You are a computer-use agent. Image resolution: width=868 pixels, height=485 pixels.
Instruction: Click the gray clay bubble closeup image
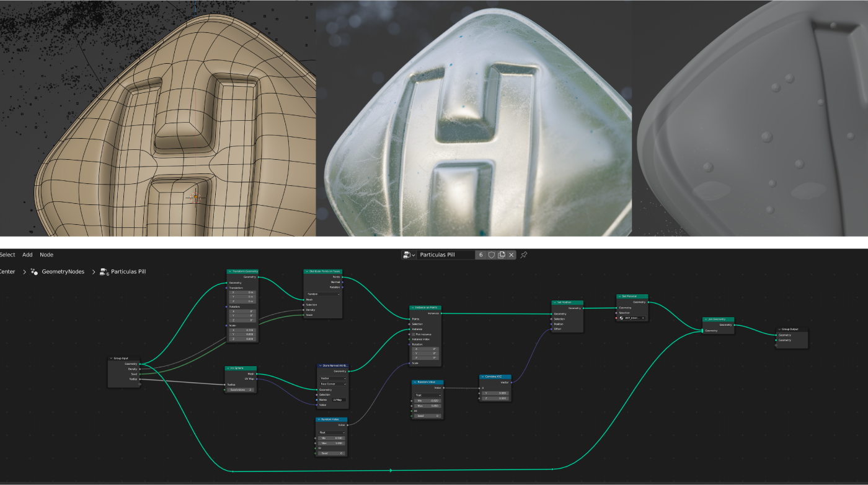(x=750, y=118)
